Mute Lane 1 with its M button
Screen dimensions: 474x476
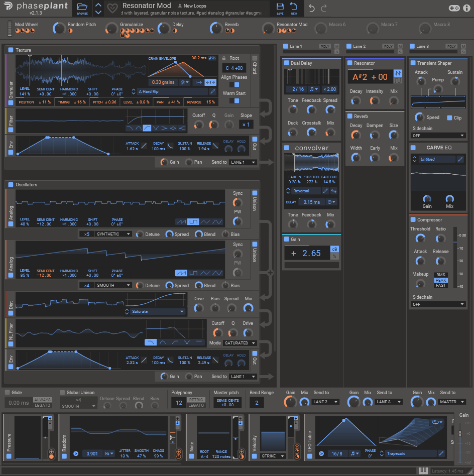337,46
